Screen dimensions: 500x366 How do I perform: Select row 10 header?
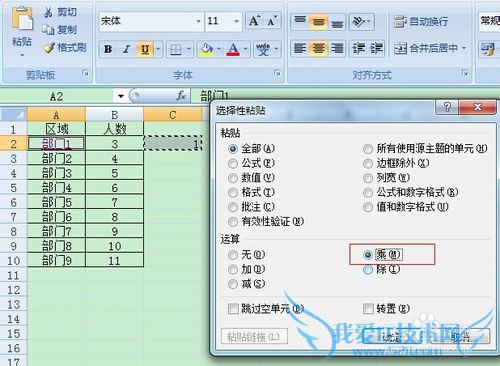click(13, 260)
